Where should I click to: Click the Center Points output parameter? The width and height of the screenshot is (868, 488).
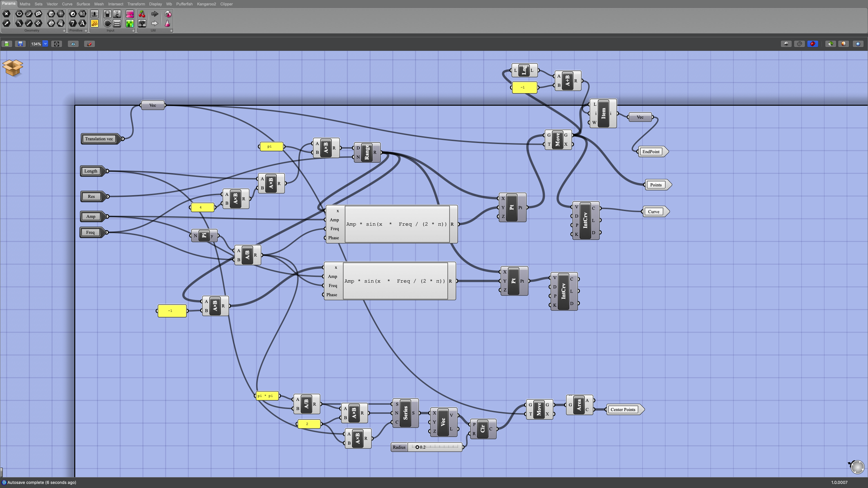coord(623,410)
